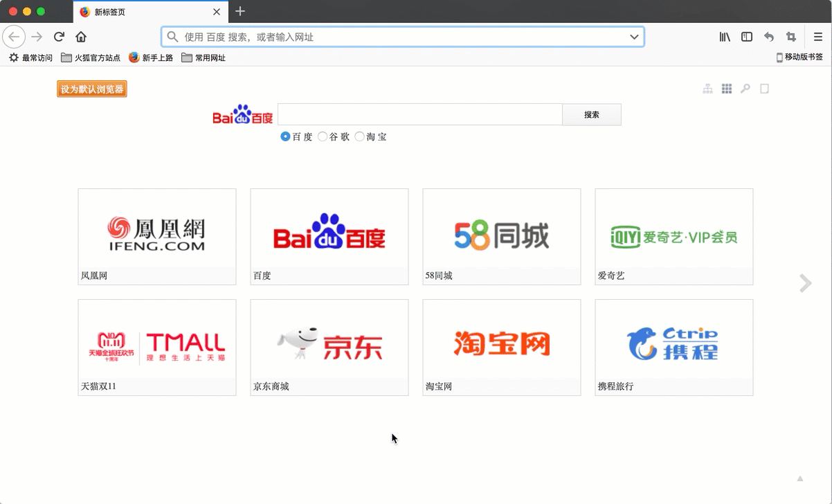Click the 搜索 search button
832x504 pixels.
click(592, 115)
